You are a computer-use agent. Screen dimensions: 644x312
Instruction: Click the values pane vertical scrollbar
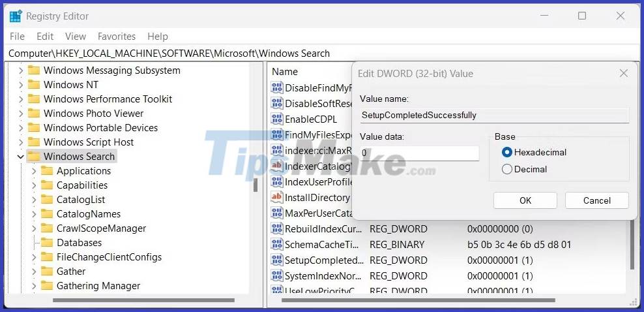pos(632,245)
